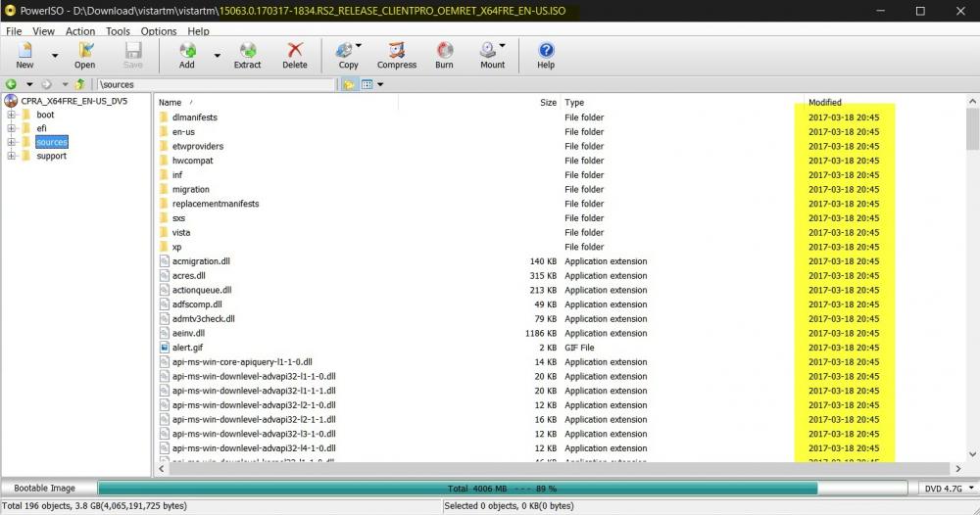
Task: Click the Delete toolbar icon
Action: pyautogui.click(x=294, y=54)
